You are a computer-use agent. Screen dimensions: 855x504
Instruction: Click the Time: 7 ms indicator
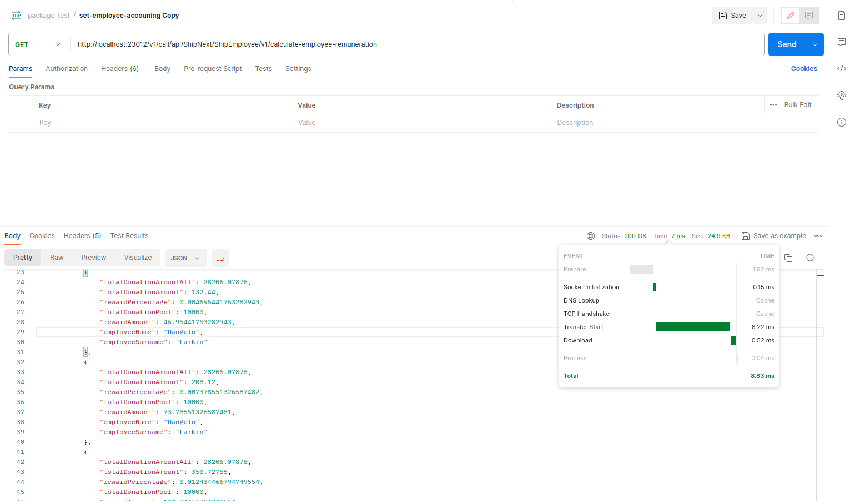coord(669,236)
